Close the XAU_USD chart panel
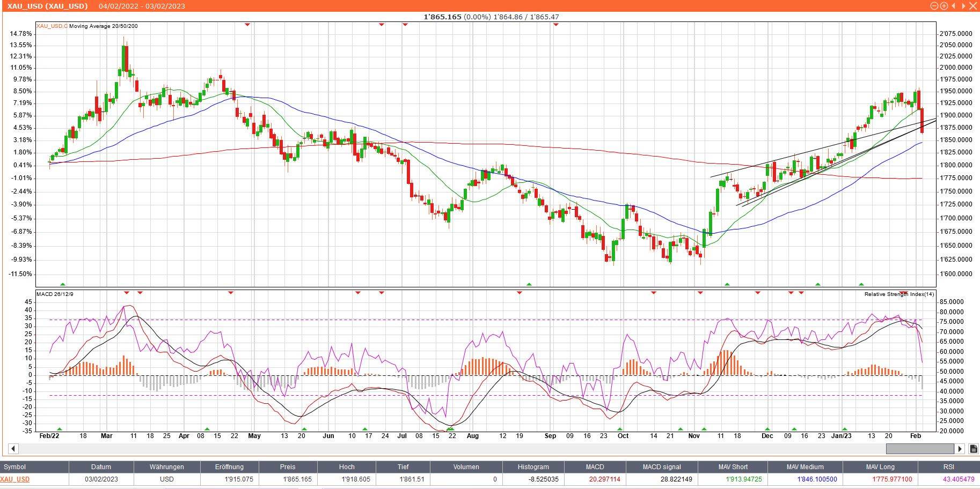980x489 pixels. [973, 6]
